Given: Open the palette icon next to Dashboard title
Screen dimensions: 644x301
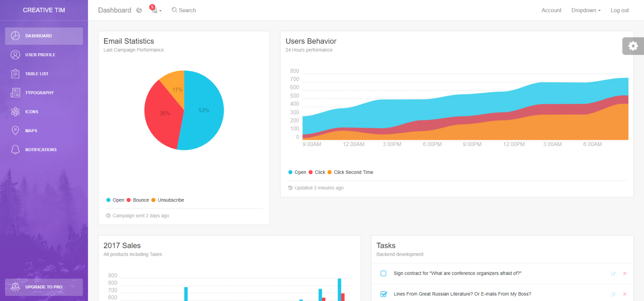Looking at the screenshot, I should pyautogui.click(x=139, y=10).
